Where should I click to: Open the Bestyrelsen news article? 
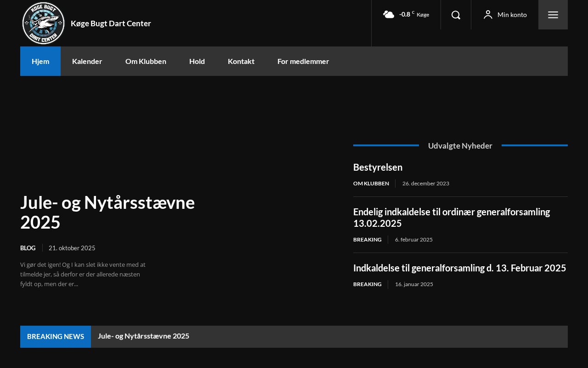(378, 167)
